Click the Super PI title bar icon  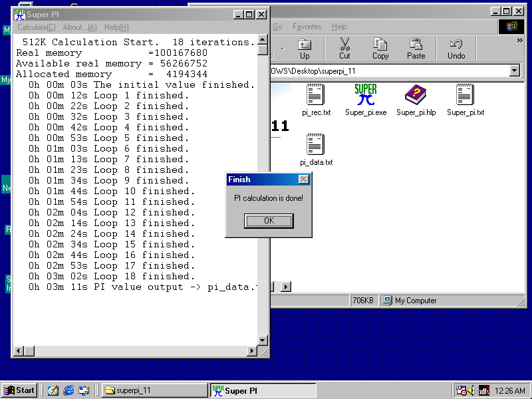[20, 15]
